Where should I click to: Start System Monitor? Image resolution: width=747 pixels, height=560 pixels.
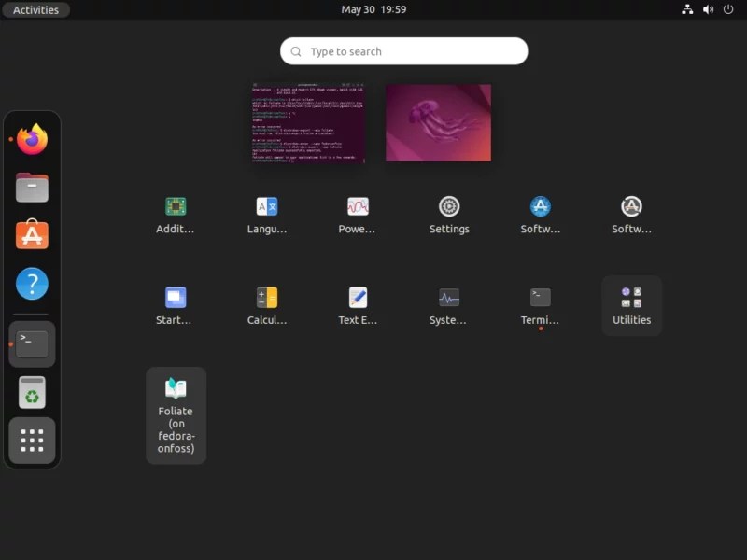click(449, 305)
